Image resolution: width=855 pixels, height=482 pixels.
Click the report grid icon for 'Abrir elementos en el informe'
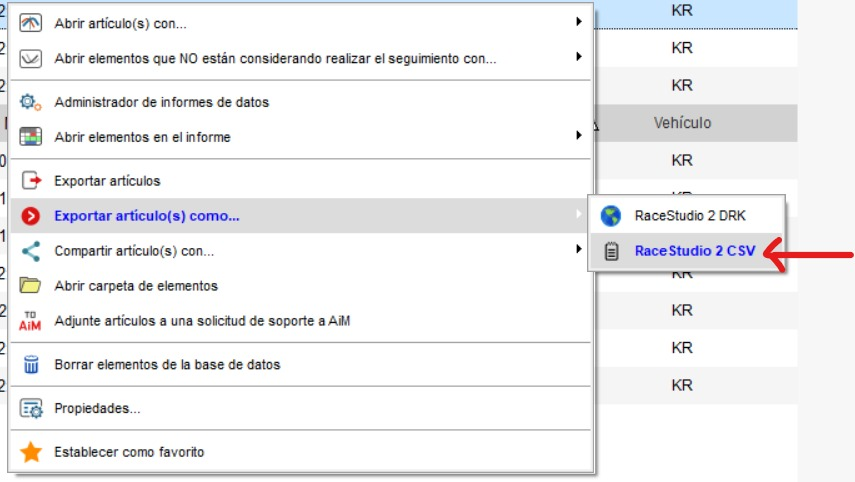click(x=31, y=137)
